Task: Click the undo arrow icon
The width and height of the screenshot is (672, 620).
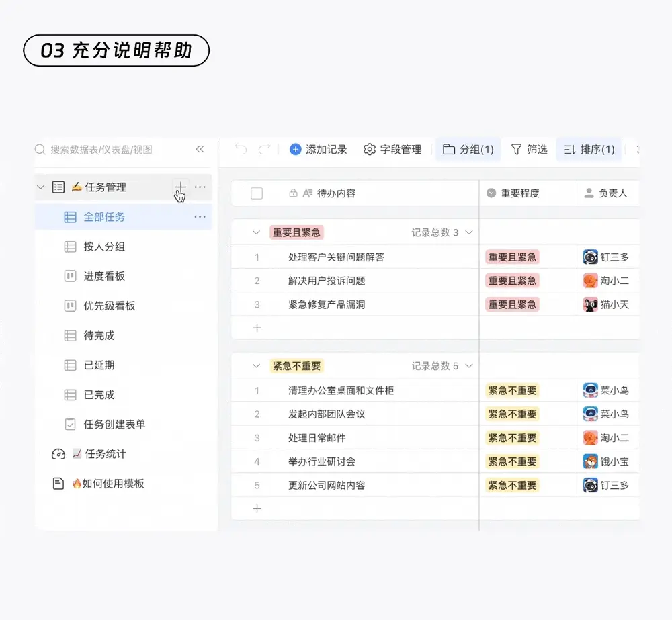Action: tap(241, 149)
